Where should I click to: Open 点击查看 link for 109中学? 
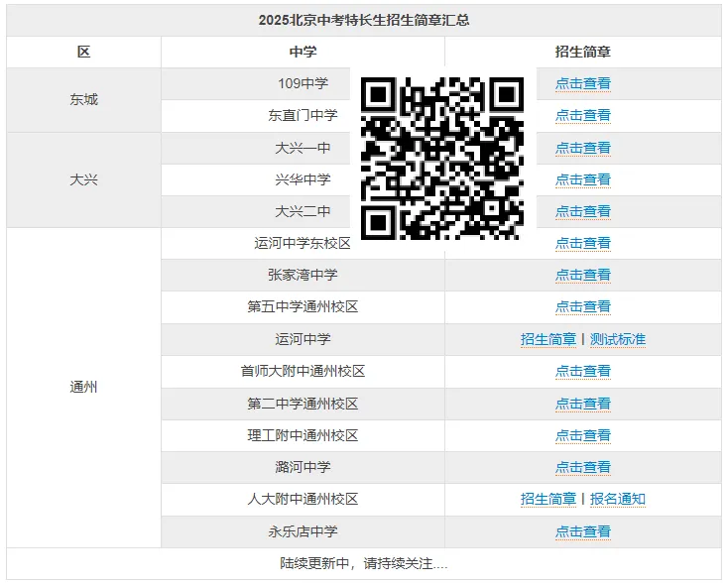pos(582,83)
